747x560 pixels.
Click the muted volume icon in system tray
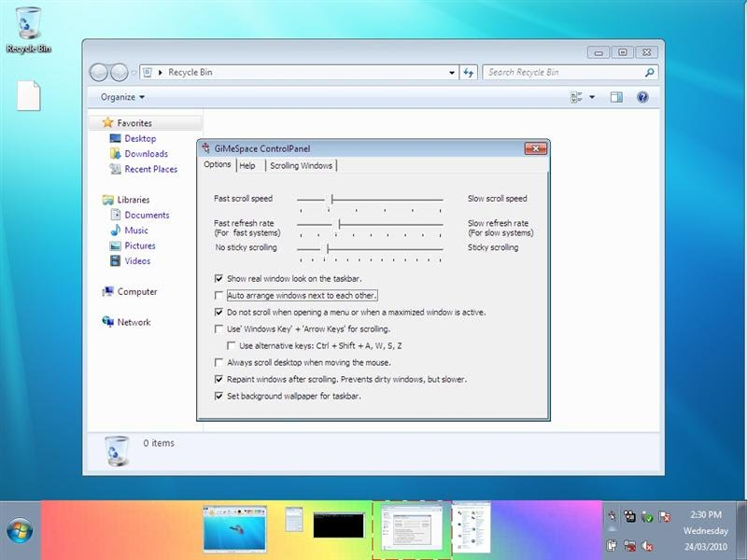coord(647,545)
